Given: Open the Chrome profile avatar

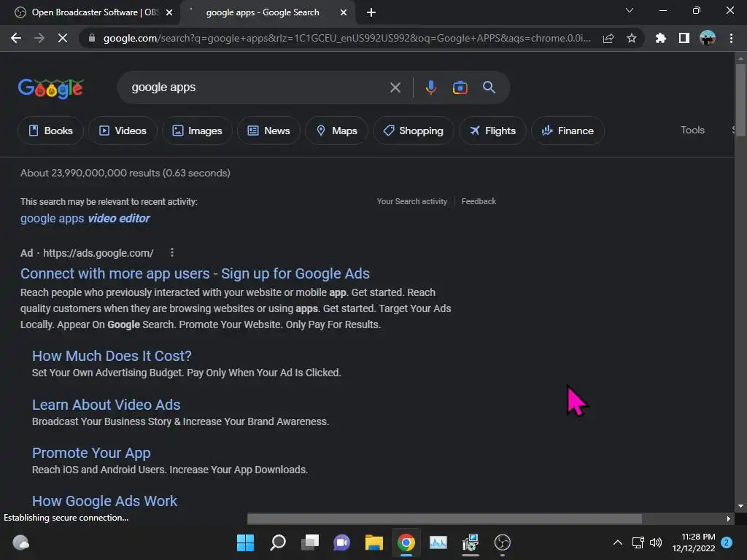Looking at the screenshot, I should pyautogui.click(x=708, y=38).
